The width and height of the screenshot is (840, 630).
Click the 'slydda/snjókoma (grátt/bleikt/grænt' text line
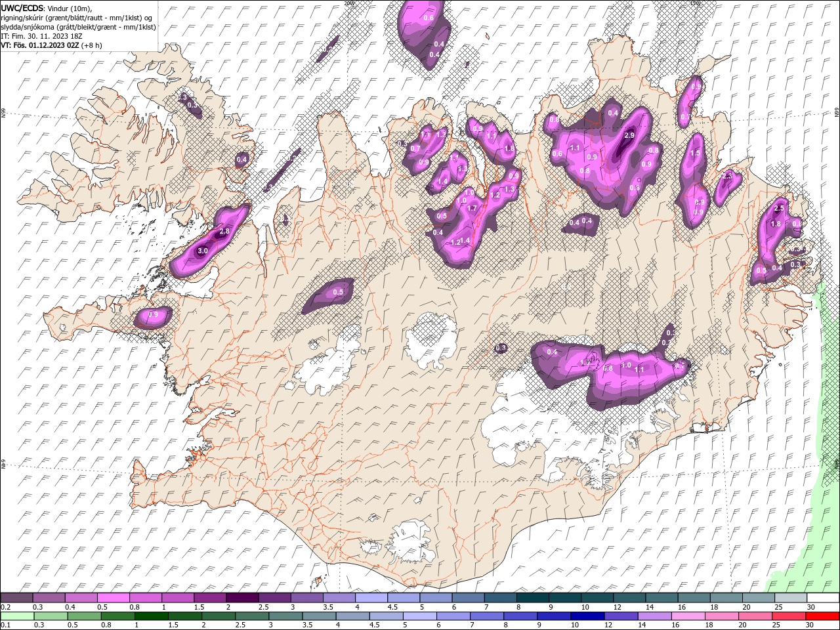click(78, 27)
